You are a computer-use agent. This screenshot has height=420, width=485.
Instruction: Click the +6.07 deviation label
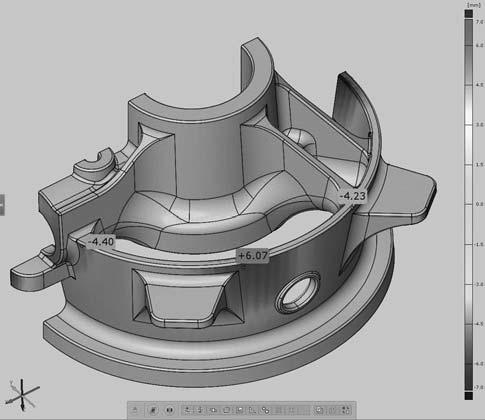coord(253,256)
